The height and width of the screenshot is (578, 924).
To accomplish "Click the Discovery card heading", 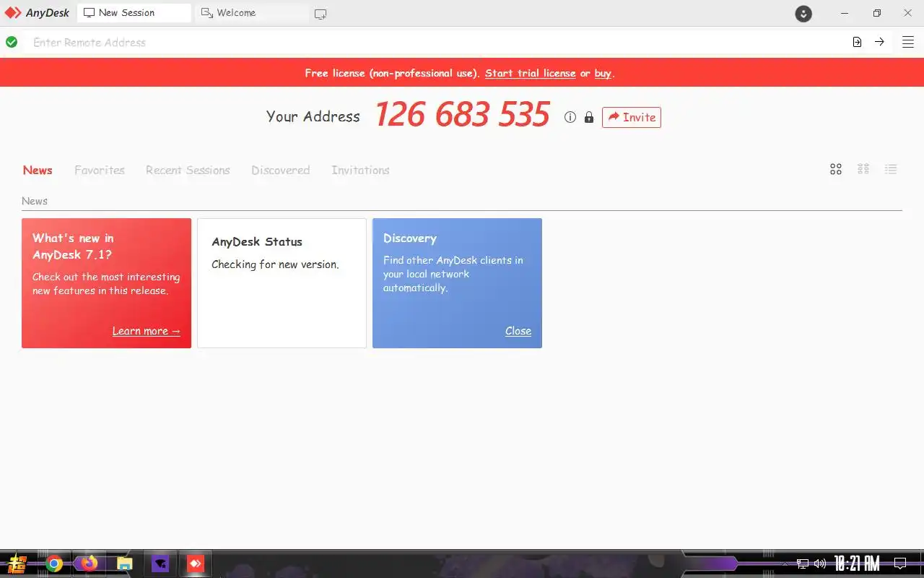I will click(410, 238).
